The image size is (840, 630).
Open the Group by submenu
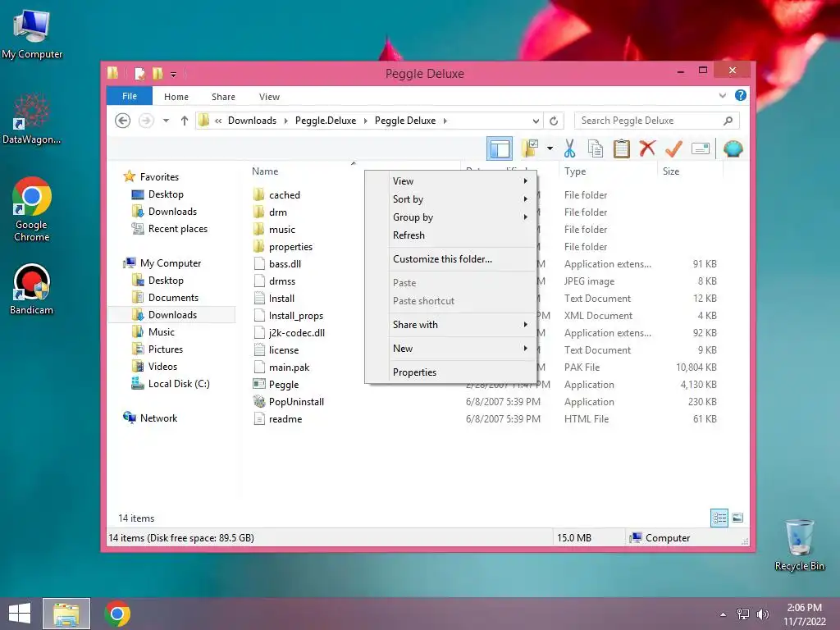tap(450, 217)
